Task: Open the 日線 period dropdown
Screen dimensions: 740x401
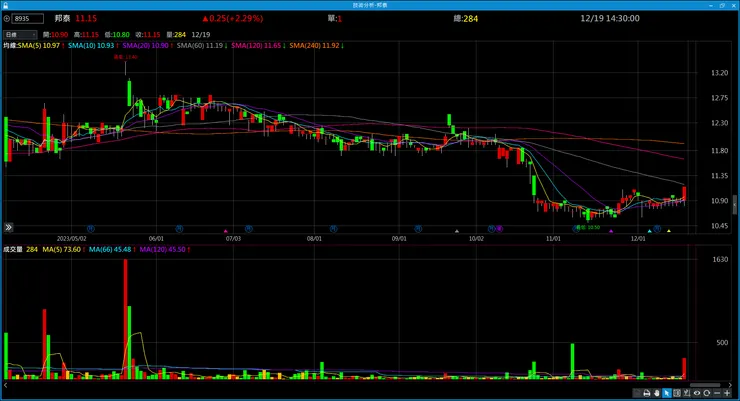Action: point(20,34)
